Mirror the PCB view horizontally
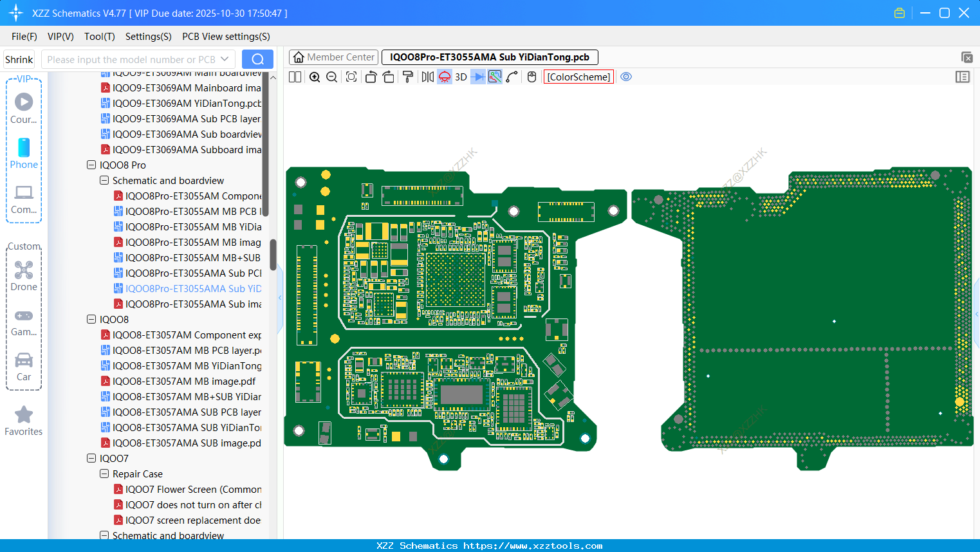980x552 pixels. tap(427, 77)
